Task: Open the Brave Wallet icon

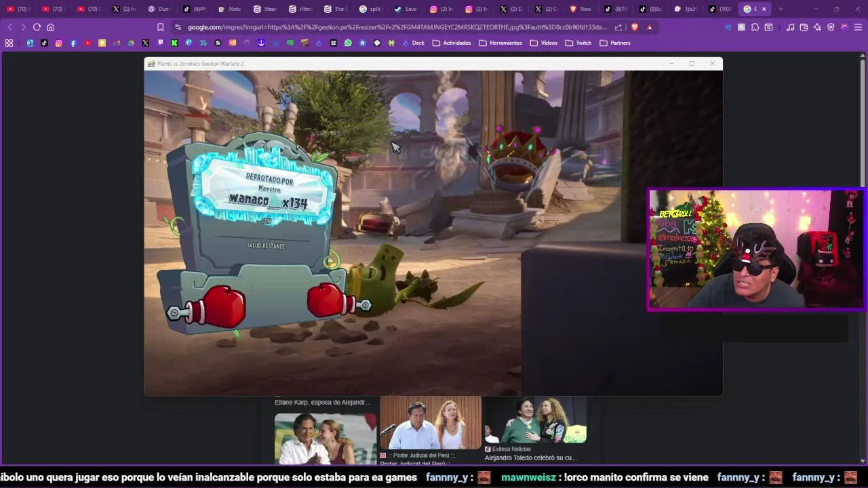Action: click(x=804, y=27)
